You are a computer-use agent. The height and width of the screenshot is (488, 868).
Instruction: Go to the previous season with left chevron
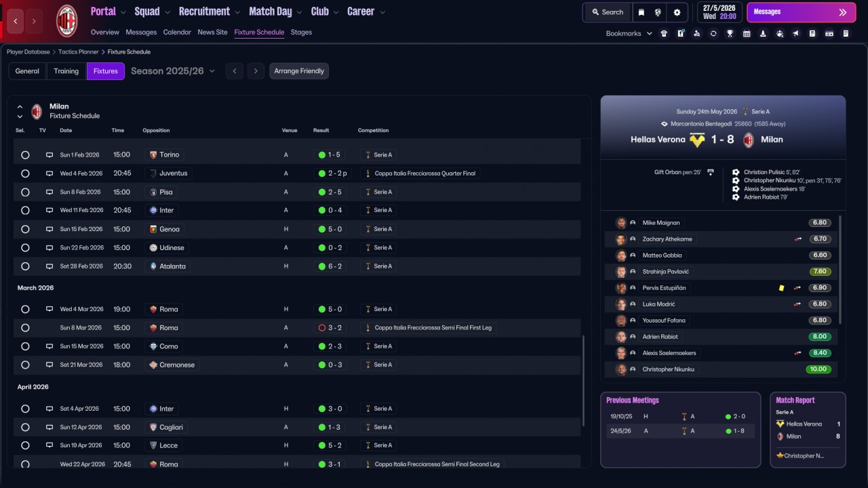(234, 71)
